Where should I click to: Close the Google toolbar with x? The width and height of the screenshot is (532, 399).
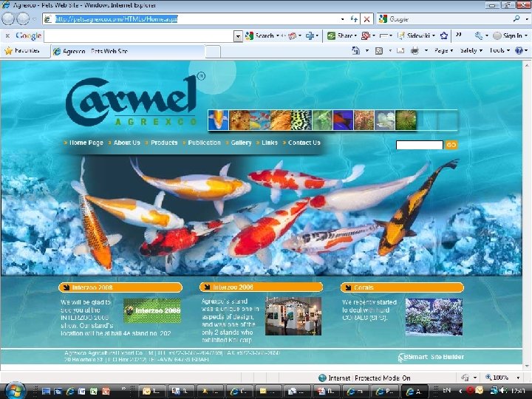(7, 35)
